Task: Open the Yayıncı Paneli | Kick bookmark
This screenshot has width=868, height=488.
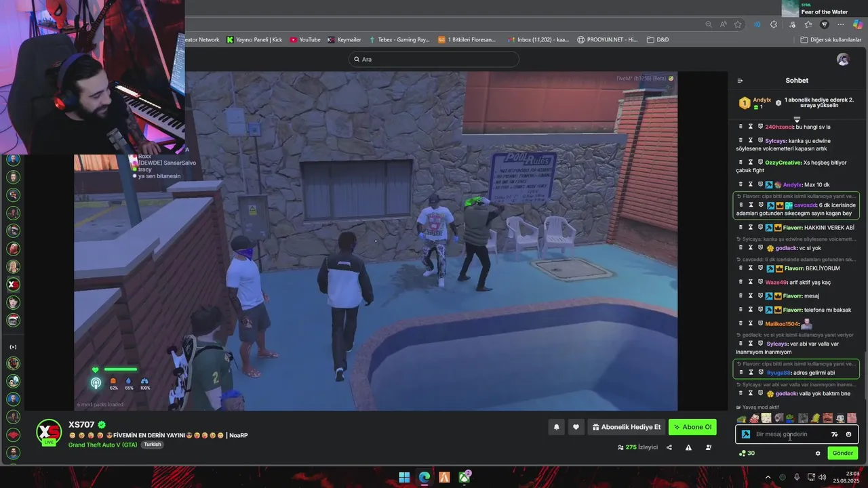Action: [x=254, y=39]
